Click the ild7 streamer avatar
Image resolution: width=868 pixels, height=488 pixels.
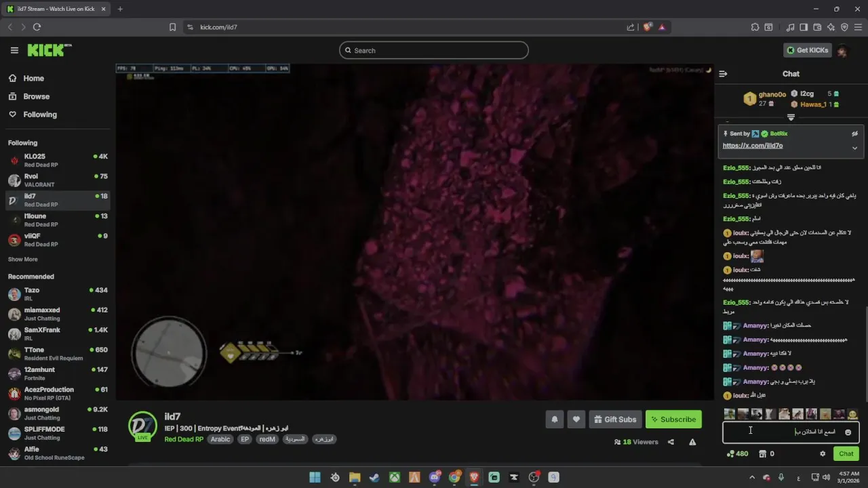click(142, 426)
